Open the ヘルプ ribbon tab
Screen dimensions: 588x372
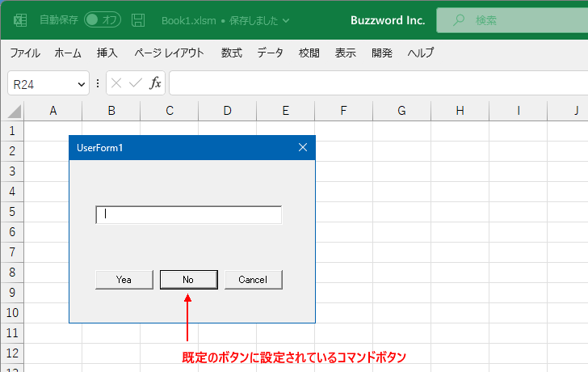click(x=421, y=53)
